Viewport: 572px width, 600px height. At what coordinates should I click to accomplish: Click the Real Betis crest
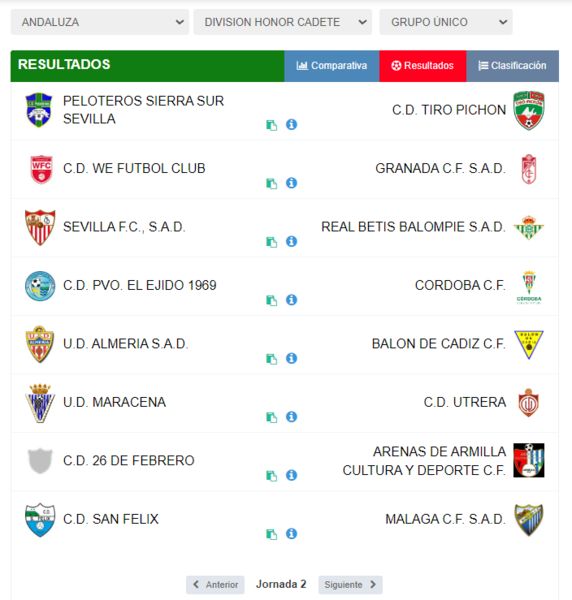coord(529,227)
